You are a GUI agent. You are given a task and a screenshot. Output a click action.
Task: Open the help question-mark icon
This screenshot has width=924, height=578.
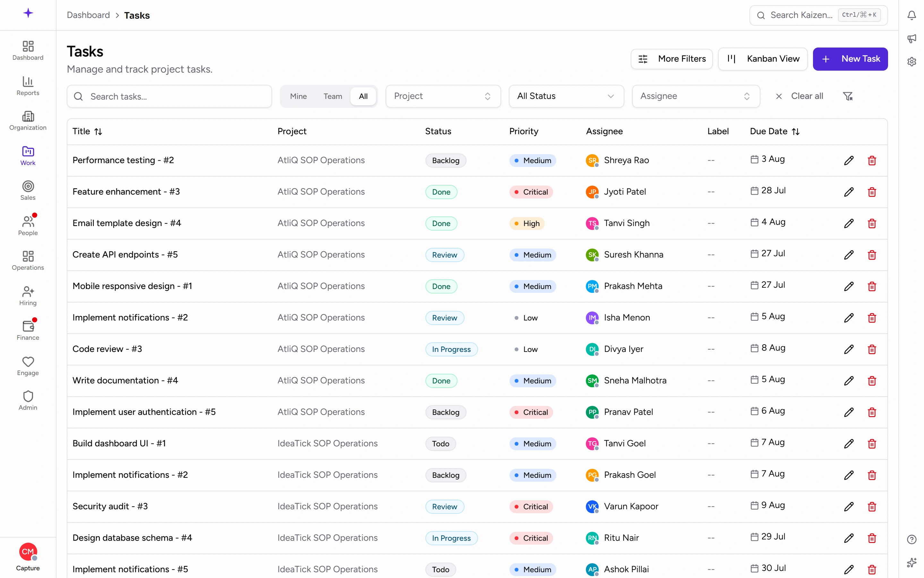click(912, 539)
